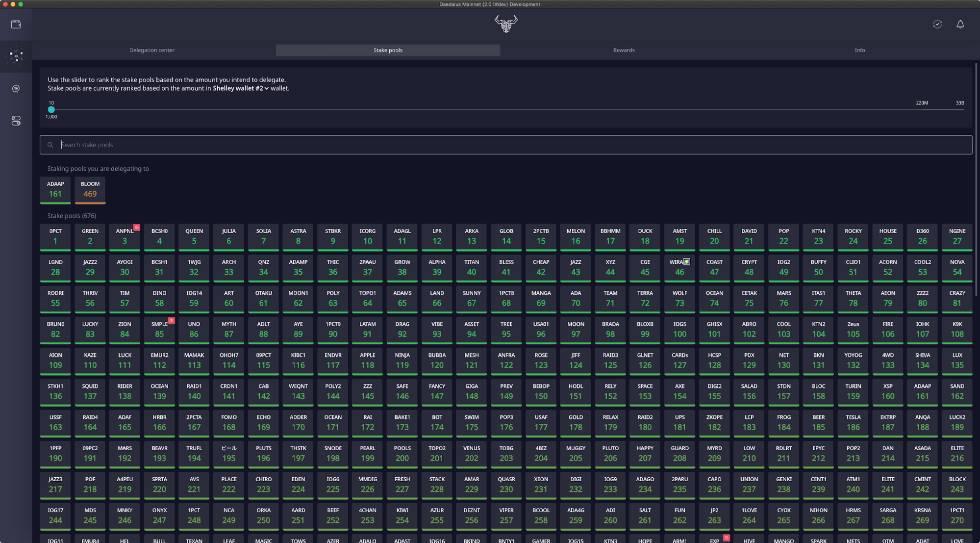
Task: Open the wallets sidebar icon
Action: pyautogui.click(x=16, y=25)
